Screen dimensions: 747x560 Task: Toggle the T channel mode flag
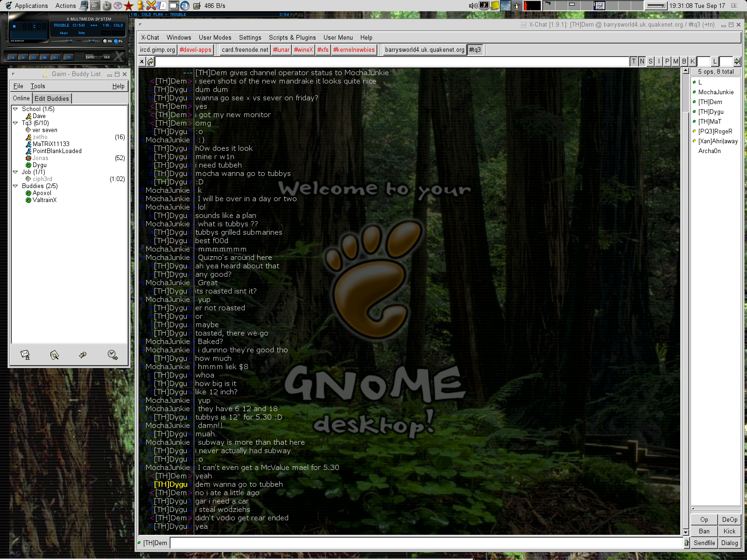[x=634, y=61]
